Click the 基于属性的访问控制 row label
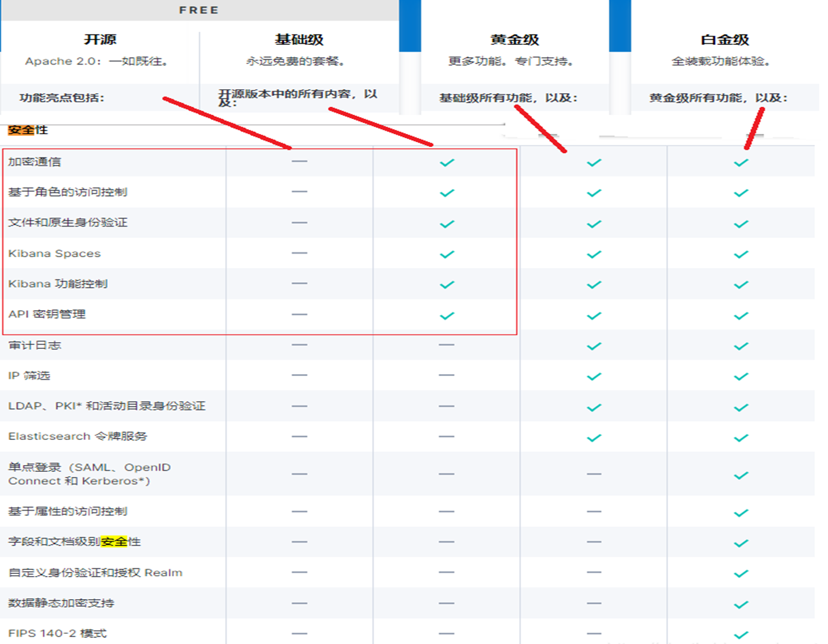 (67, 511)
